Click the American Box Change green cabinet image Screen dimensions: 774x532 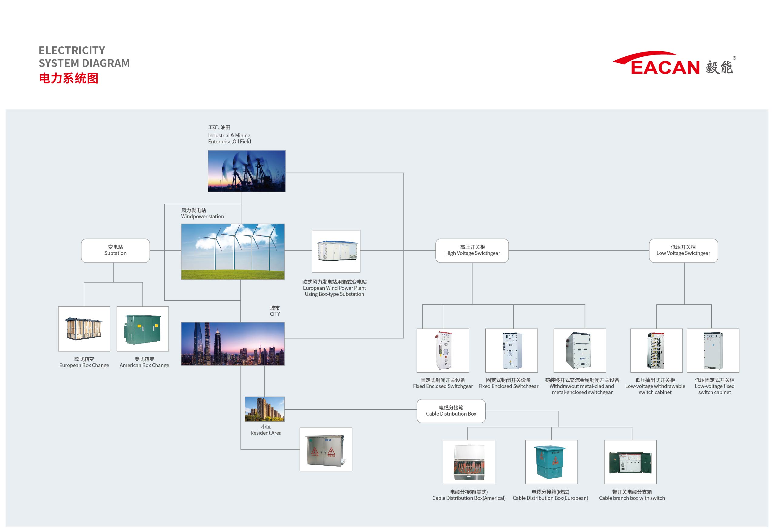tap(143, 329)
